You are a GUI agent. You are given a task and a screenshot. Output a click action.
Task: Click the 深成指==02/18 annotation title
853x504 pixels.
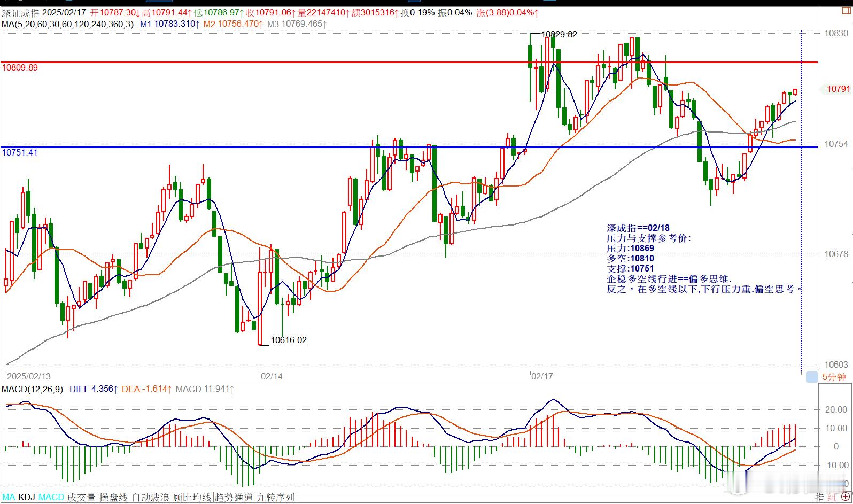(638, 228)
